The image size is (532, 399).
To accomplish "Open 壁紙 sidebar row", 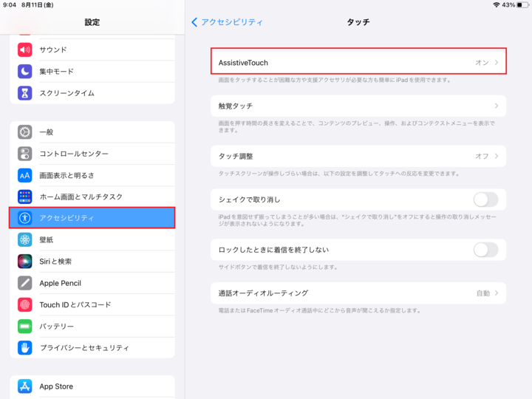I will (x=92, y=240).
